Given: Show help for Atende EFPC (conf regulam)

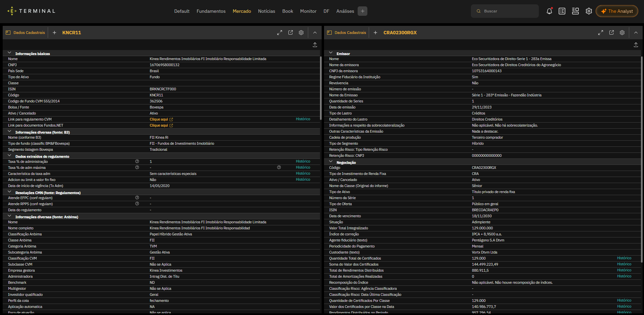Looking at the screenshot, I should point(137,197).
